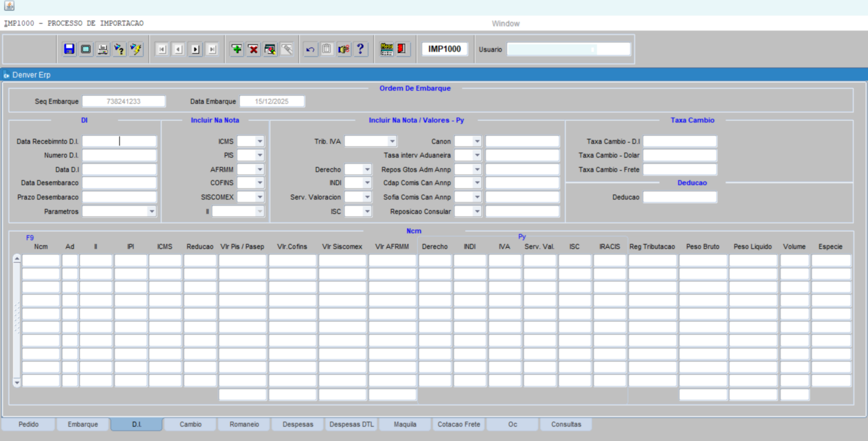Click the red exit door icon
The width and height of the screenshot is (868, 441).
point(402,49)
